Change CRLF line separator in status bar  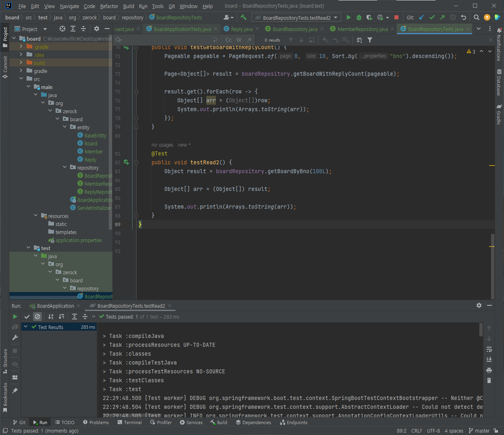[x=417, y=431]
